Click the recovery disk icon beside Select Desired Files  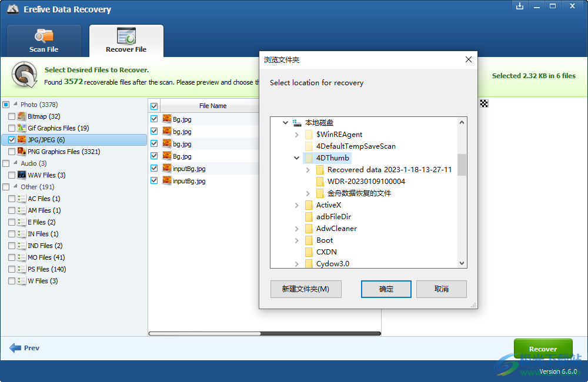point(24,75)
